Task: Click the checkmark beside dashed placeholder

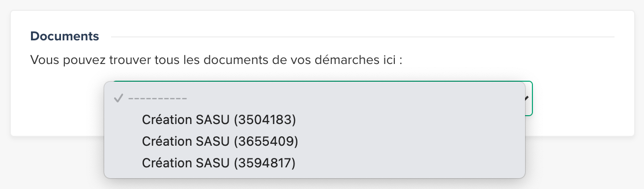Action: [x=118, y=98]
